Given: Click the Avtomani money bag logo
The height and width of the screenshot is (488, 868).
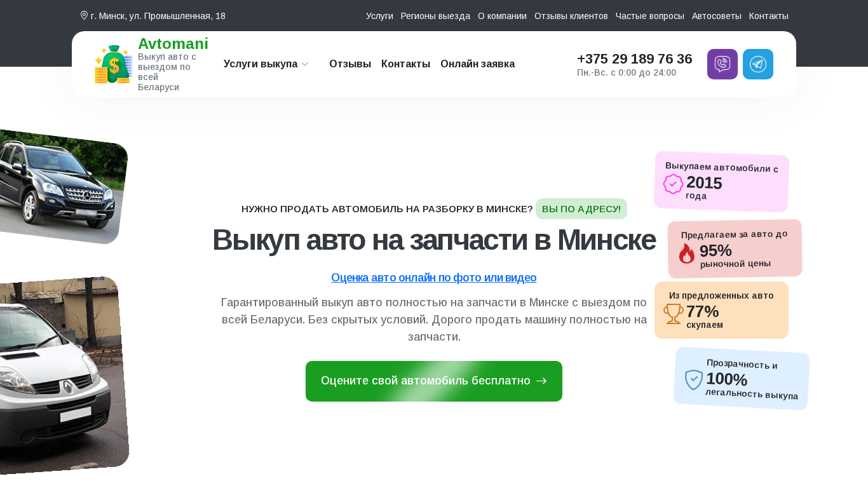Looking at the screenshot, I should pyautogui.click(x=113, y=64).
